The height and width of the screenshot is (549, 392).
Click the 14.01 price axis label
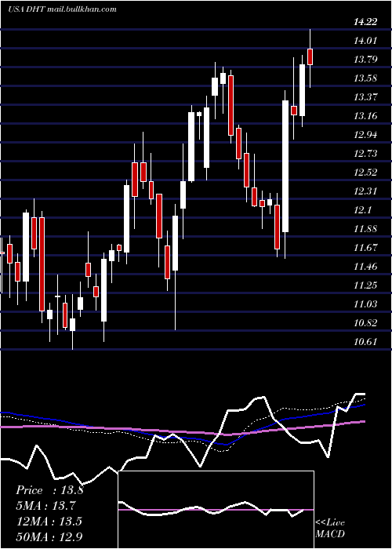pos(365,41)
